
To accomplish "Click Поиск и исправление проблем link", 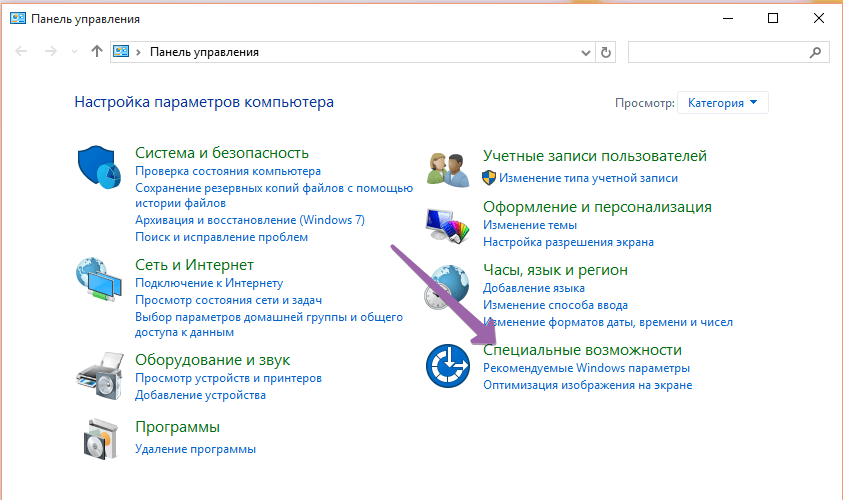I will (221, 237).
